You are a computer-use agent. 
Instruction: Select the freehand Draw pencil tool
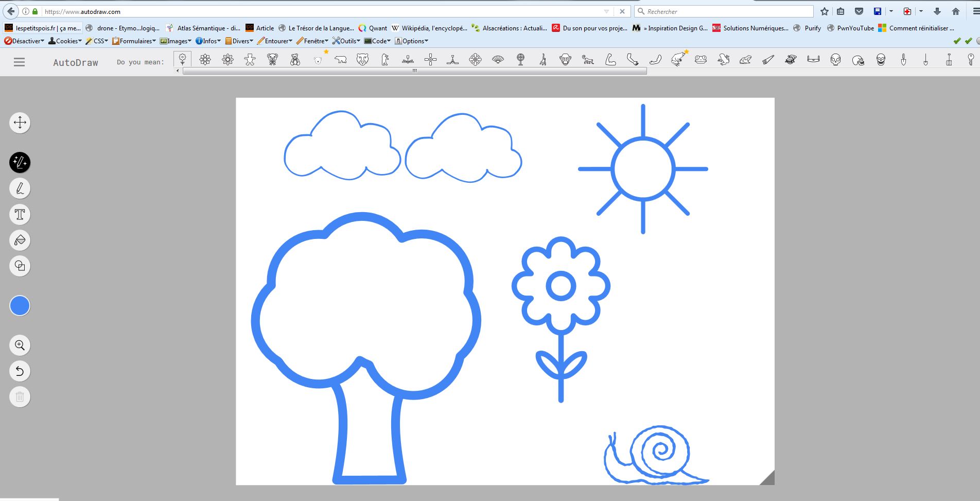[x=20, y=188]
